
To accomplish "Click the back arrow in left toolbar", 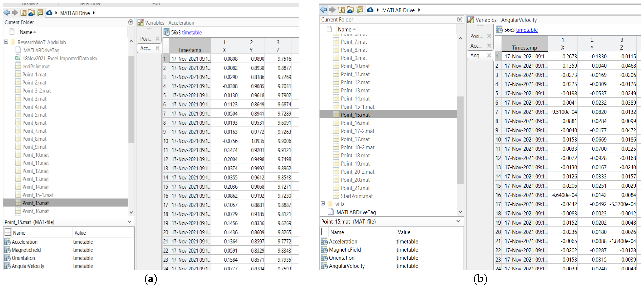I will tap(7, 13).
